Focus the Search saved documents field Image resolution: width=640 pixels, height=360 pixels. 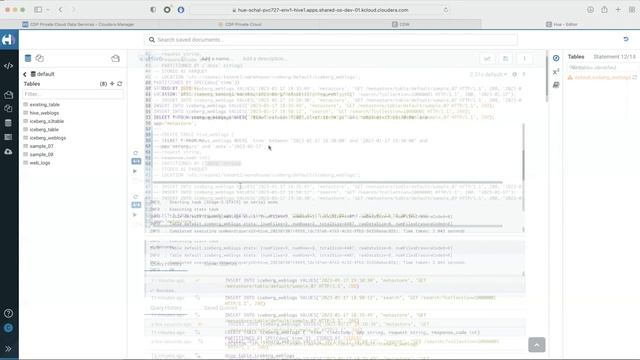[331, 40]
